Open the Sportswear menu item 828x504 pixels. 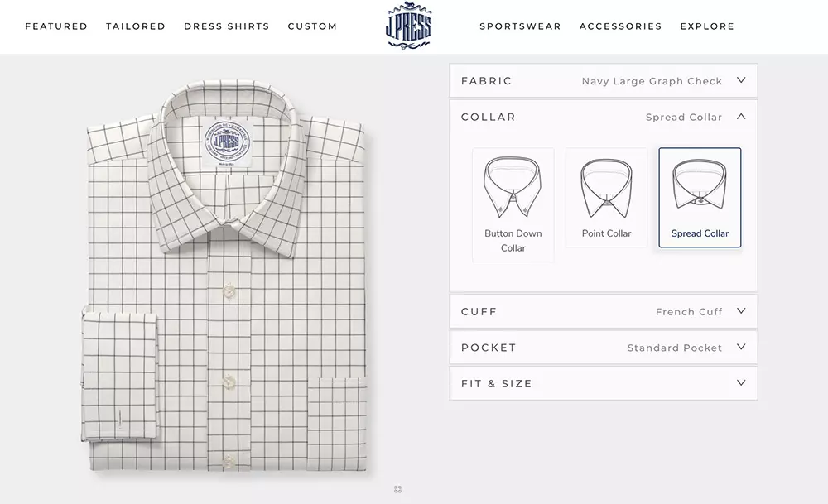point(520,26)
